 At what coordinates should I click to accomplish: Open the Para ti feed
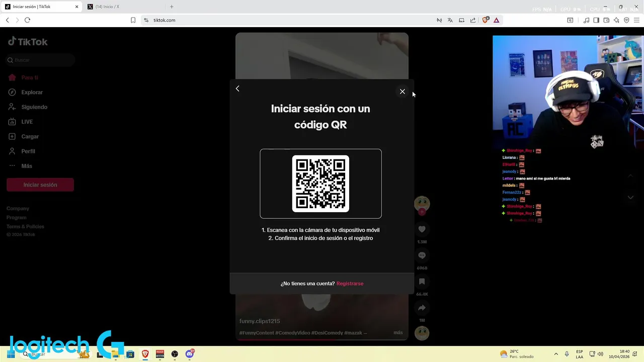pyautogui.click(x=30, y=77)
